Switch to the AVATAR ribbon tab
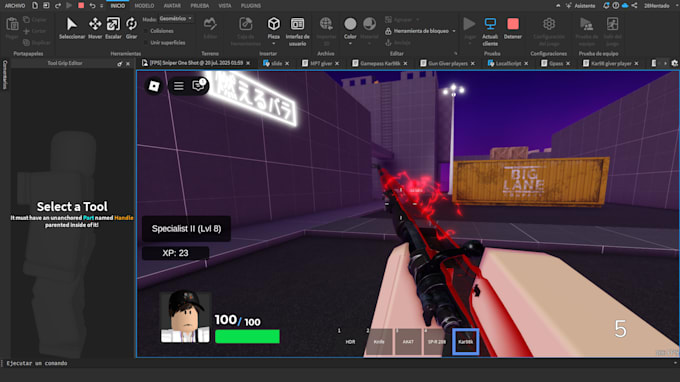 point(172,6)
